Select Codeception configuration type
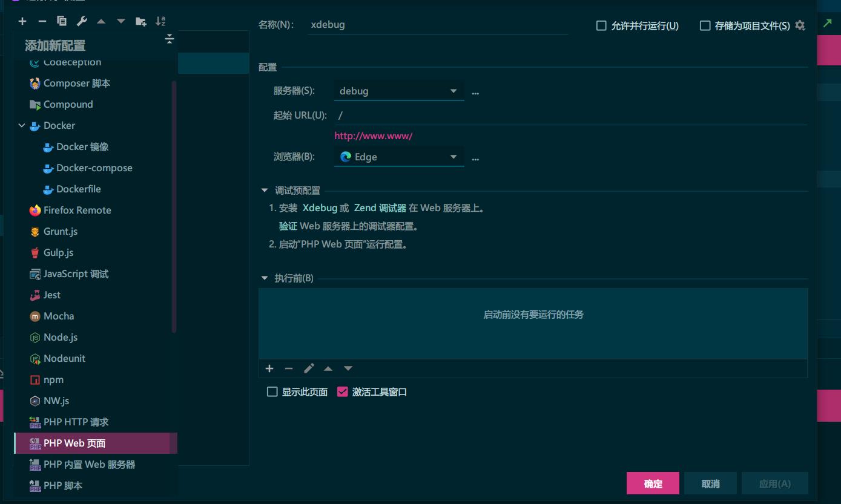 point(96,63)
